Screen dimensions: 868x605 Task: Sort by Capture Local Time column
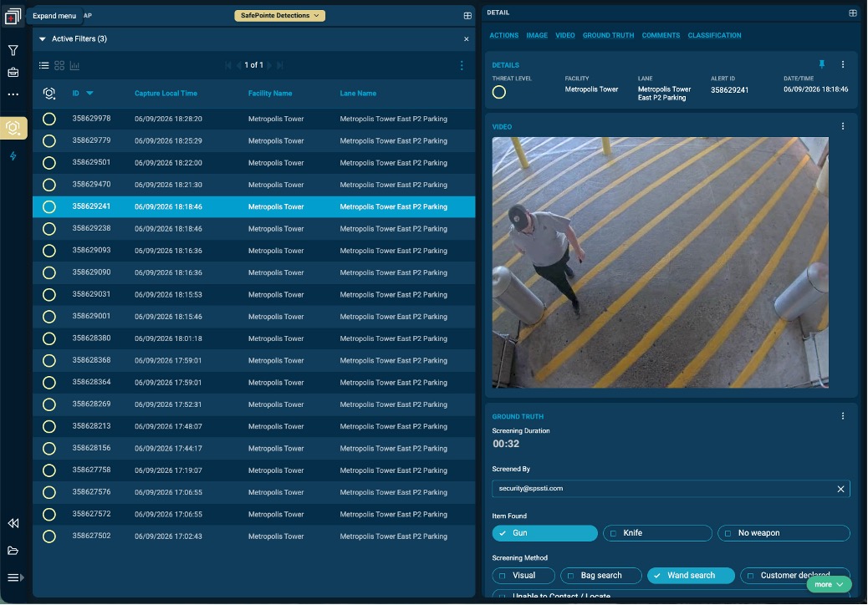166,94
